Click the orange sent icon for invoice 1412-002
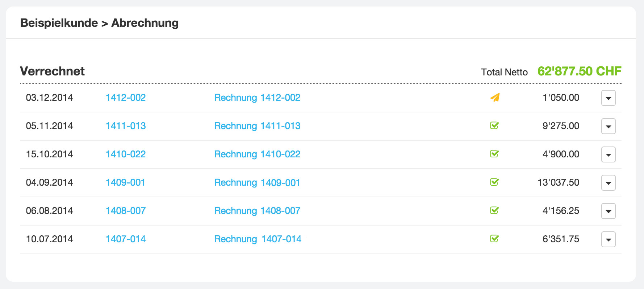 click(x=495, y=98)
